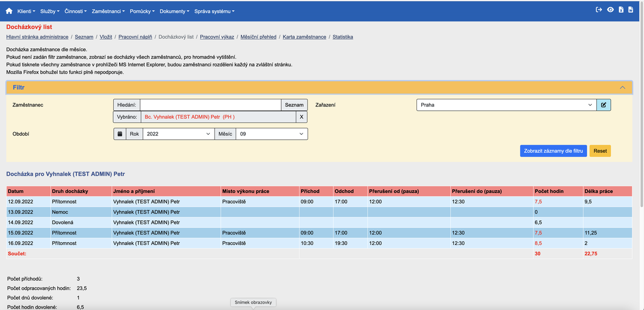Export attendance to Word file icon
This screenshot has width=644, height=310.
point(631,10)
